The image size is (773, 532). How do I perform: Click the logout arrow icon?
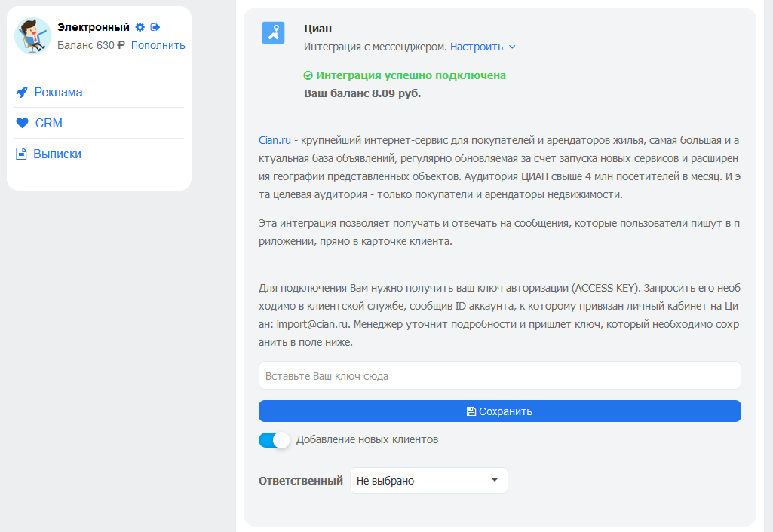[x=155, y=27]
